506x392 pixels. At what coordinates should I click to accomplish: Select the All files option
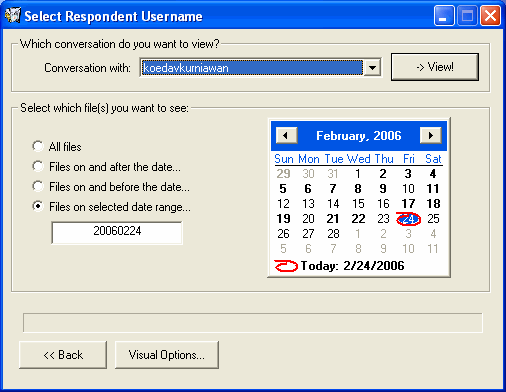[x=57, y=147]
